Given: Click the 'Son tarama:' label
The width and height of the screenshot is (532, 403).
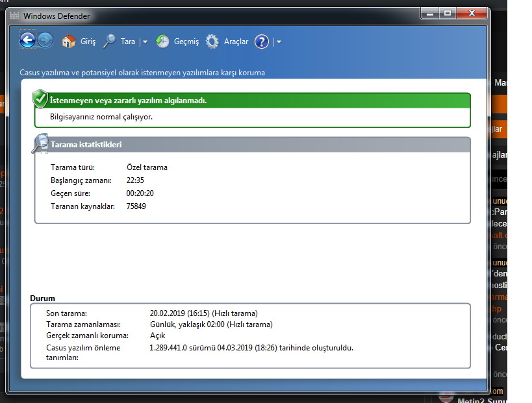Looking at the screenshot, I should pyautogui.click(x=66, y=313).
